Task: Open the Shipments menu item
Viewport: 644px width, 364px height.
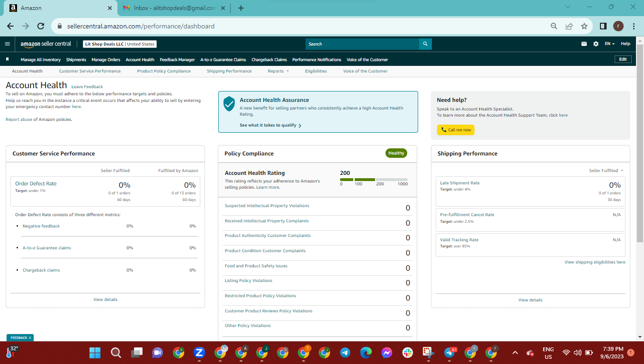Action: click(76, 60)
